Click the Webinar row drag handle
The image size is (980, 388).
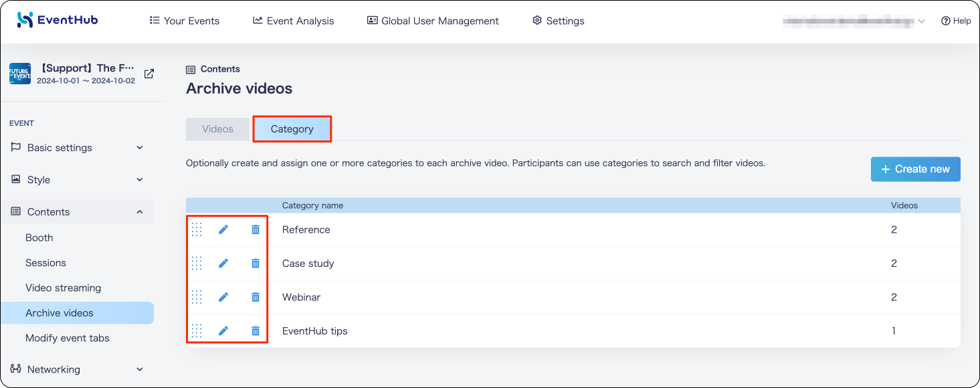(x=197, y=297)
